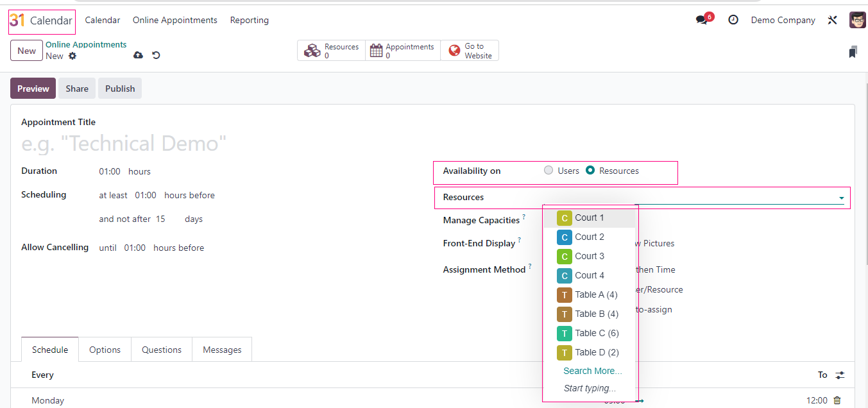Select the Resources availability radio button
The image size is (868, 408).
click(590, 171)
